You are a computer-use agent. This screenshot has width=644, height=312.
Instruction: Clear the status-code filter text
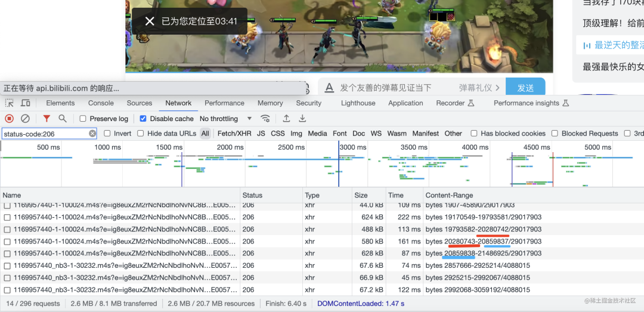coord(92,134)
